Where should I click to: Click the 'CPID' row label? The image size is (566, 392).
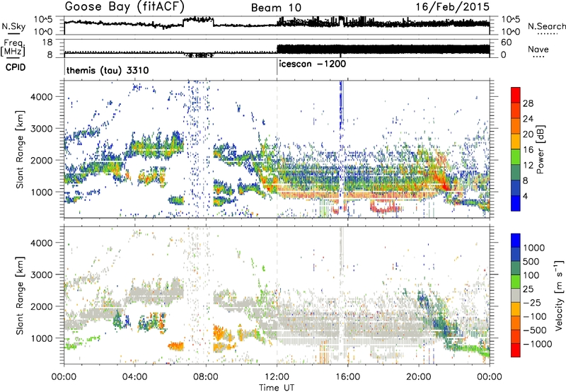(x=16, y=67)
